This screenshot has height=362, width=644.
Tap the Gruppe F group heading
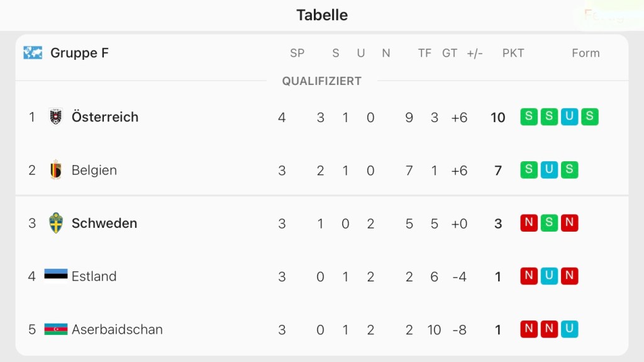click(x=79, y=53)
